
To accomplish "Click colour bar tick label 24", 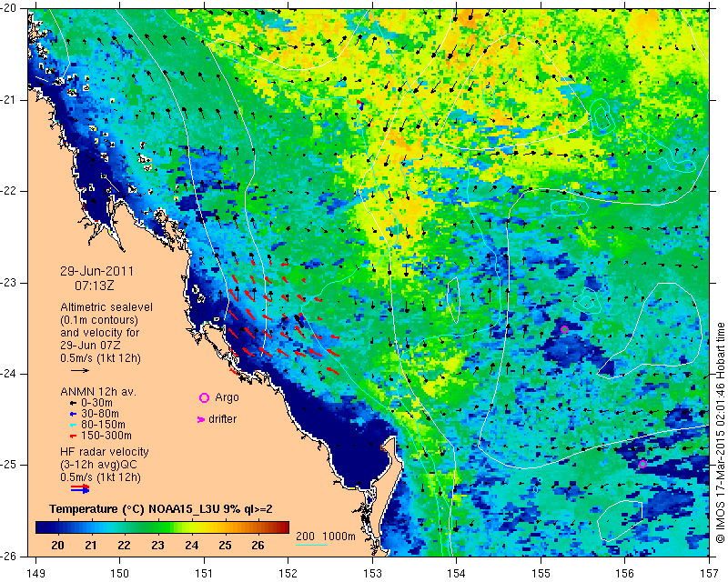I will tap(191, 545).
